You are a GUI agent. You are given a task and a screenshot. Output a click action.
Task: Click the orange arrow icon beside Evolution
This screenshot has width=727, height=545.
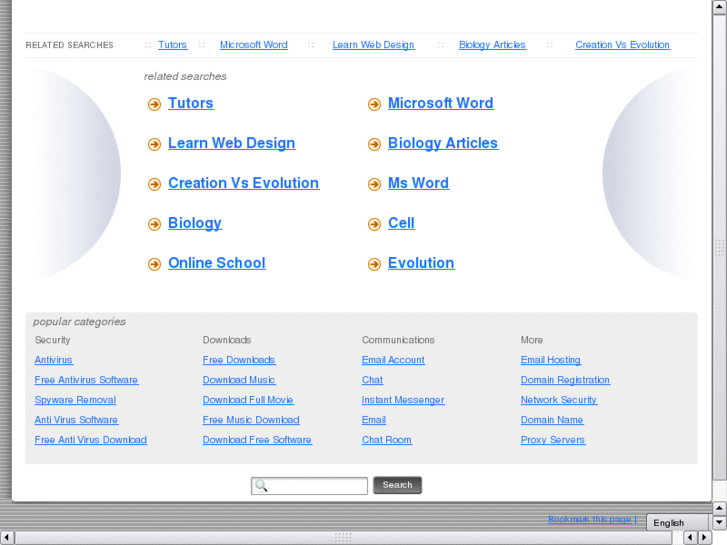(x=374, y=264)
